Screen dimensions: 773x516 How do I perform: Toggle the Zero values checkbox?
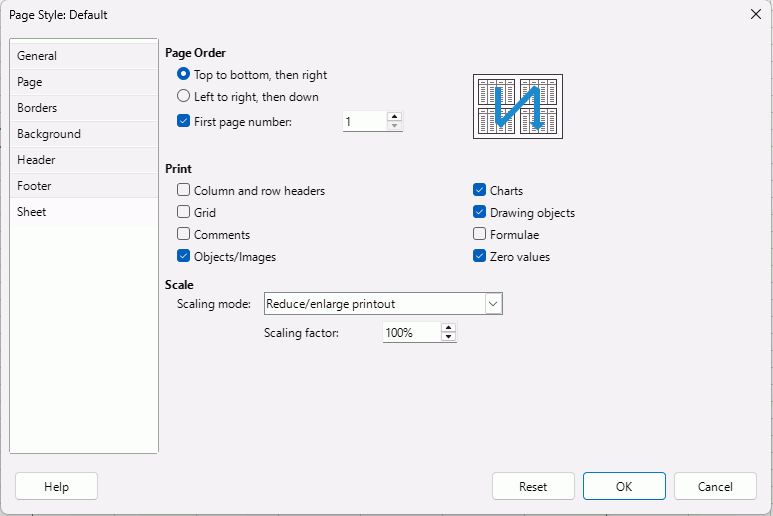(x=480, y=257)
